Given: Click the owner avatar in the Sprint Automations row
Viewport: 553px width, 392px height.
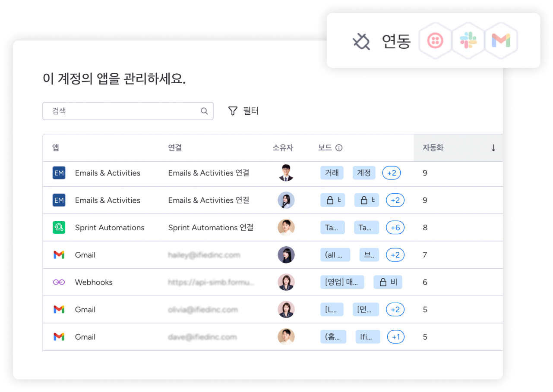Looking at the screenshot, I should (x=286, y=228).
